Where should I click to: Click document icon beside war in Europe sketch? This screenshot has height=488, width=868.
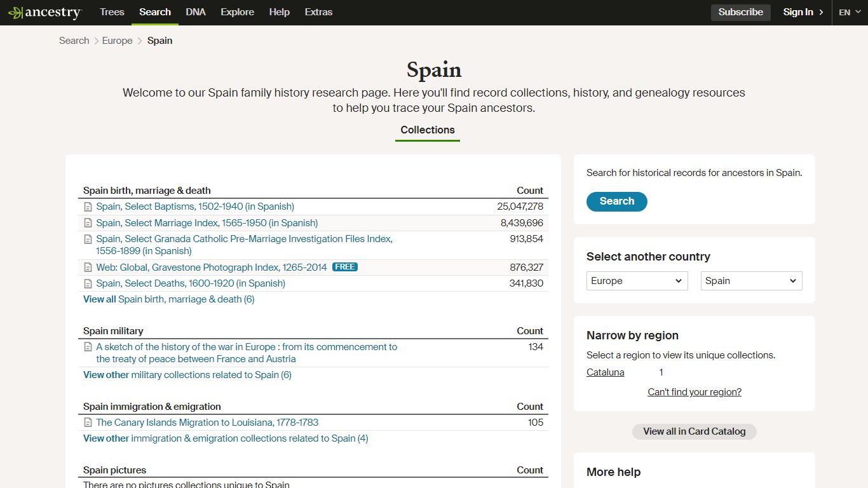pyautogui.click(x=88, y=347)
